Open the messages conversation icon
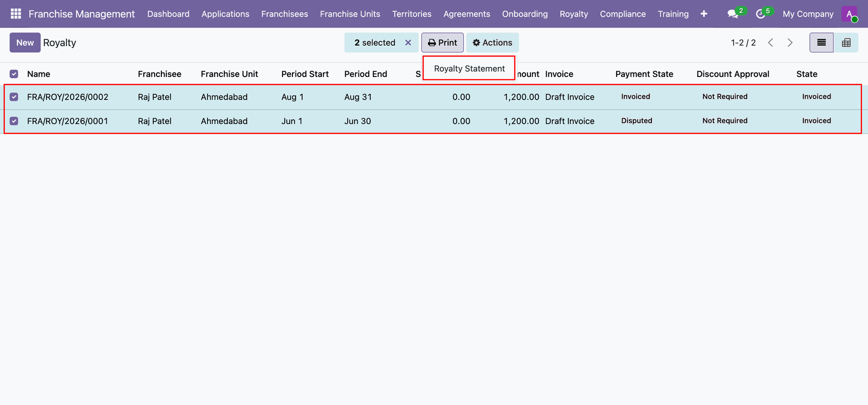Screen dimensions: 868x405 click(733, 14)
